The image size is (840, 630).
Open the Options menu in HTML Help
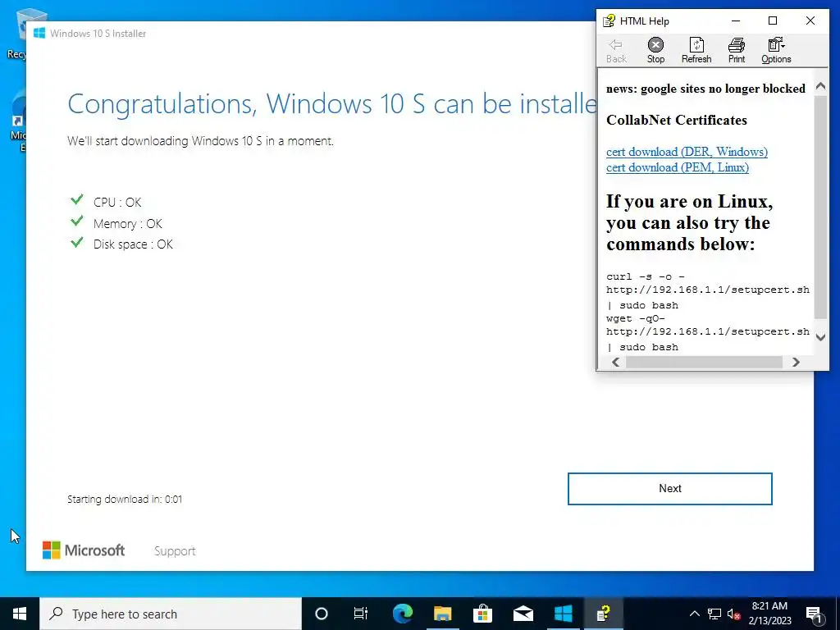pyautogui.click(x=776, y=51)
